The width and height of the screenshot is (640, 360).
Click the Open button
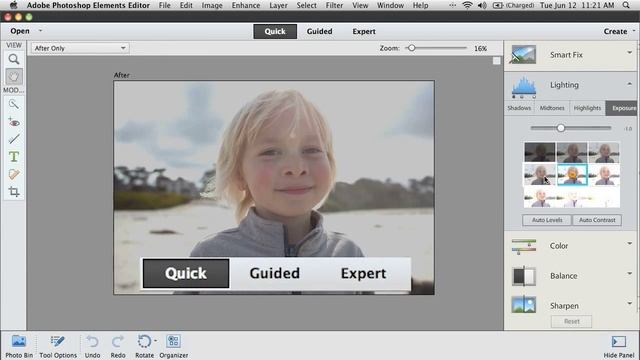(x=20, y=31)
